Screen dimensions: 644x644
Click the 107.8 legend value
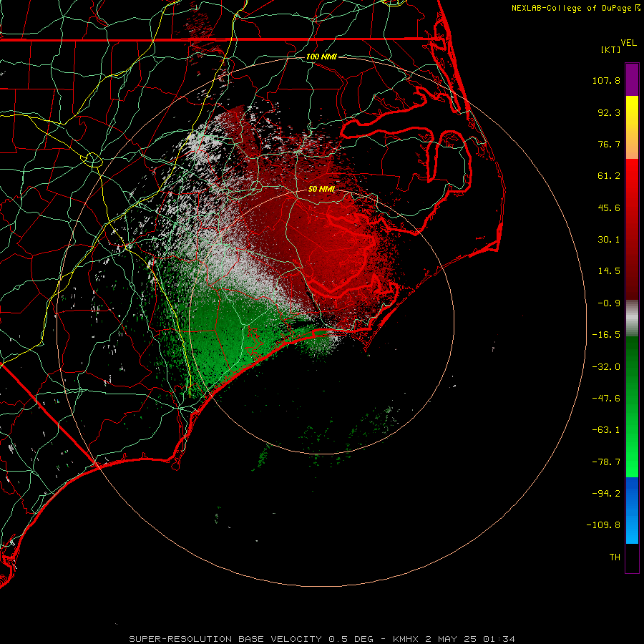[x=606, y=80]
